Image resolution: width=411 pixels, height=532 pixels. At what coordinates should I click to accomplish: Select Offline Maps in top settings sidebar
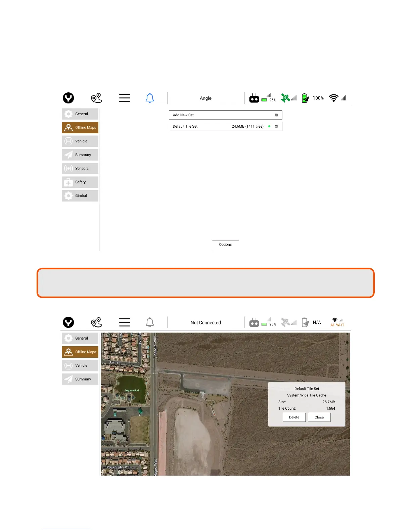80,128
